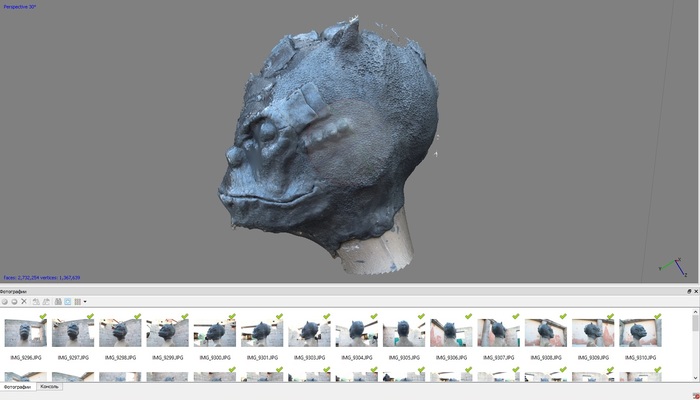Click the rotate-right icon in Photos toolbar
This screenshot has width=700, height=400.
coord(46,301)
